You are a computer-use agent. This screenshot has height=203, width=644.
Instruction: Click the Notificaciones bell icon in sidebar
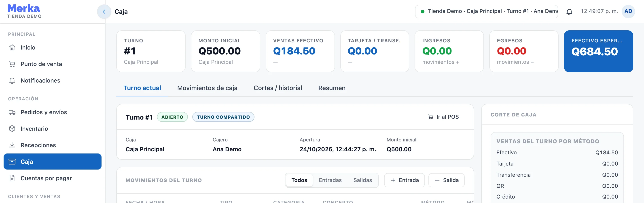(x=12, y=81)
